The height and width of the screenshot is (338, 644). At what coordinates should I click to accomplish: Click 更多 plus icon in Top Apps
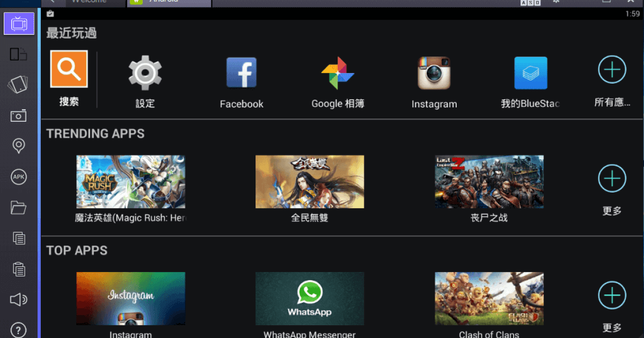pyautogui.click(x=612, y=296)
